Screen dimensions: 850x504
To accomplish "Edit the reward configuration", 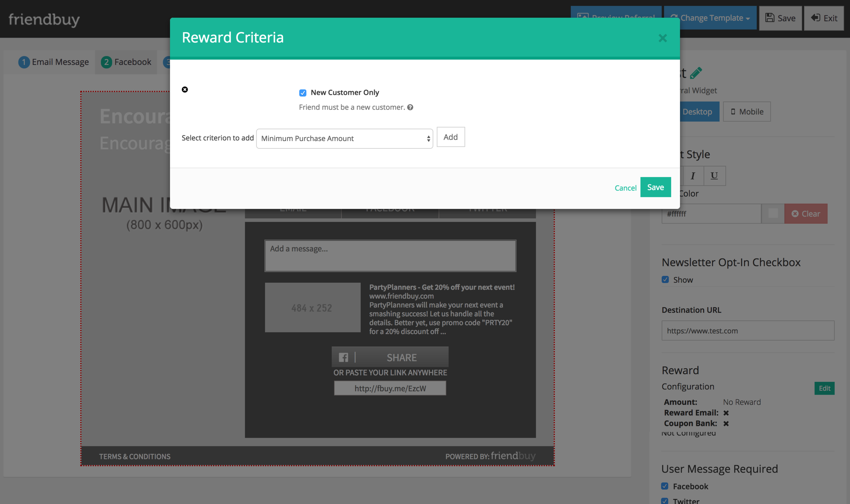I will point(824,388).
